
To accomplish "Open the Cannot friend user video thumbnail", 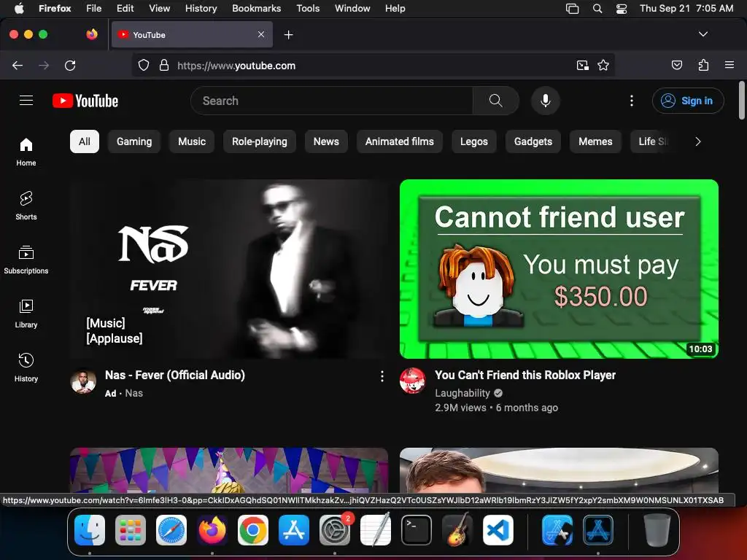I will [x=559, y=269].
